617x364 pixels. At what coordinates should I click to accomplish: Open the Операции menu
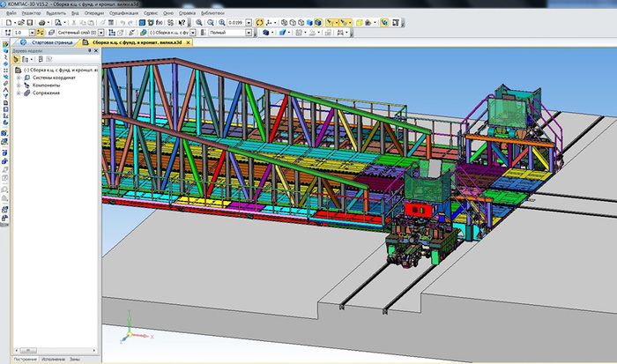coord(94,13)
